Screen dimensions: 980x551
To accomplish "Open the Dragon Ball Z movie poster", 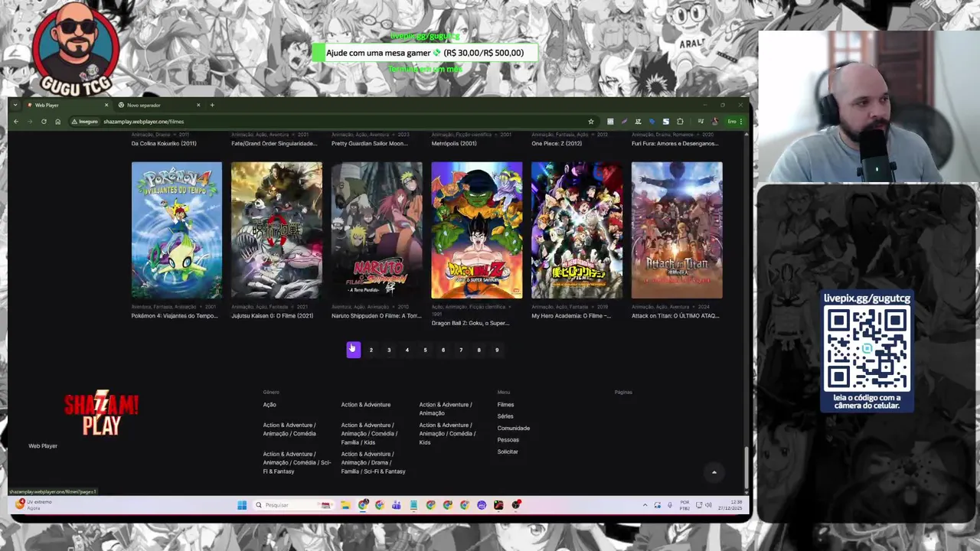I will click(x=477, y=230).
